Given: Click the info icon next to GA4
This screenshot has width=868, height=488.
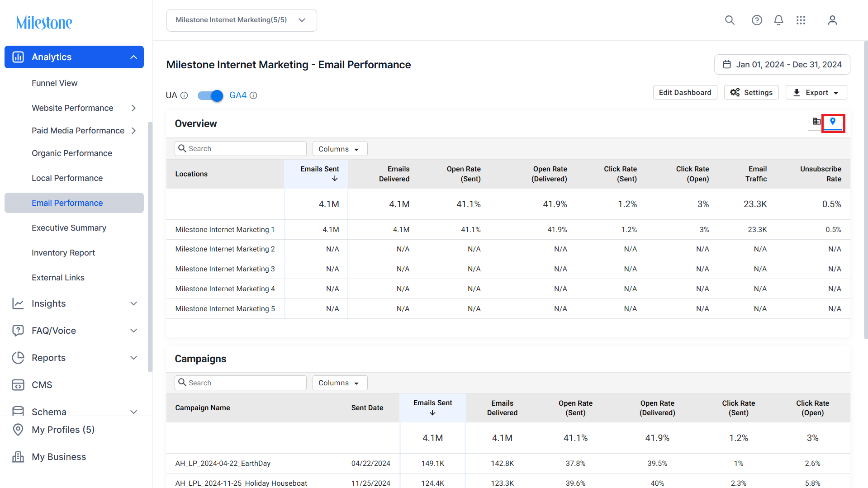Looking at the screenshot, I should (x=253, y=95).
